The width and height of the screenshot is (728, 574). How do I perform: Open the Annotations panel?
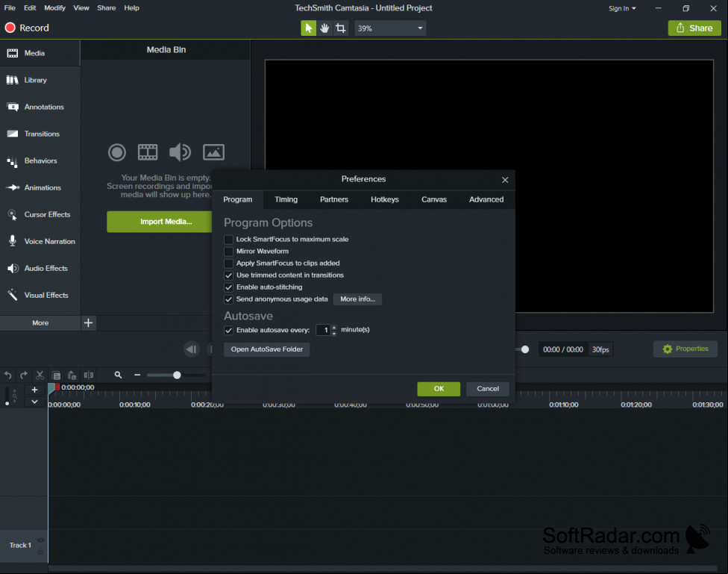tap(40, 107)
